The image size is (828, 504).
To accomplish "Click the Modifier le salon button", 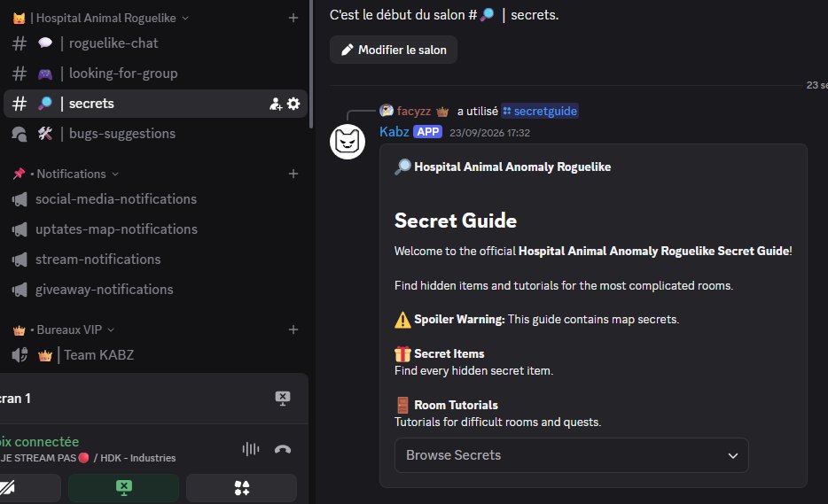I will click(394, 50).
